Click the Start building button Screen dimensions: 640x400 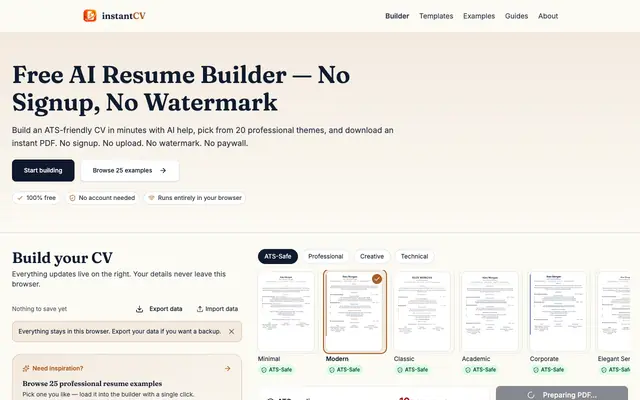tap(43, 170)
